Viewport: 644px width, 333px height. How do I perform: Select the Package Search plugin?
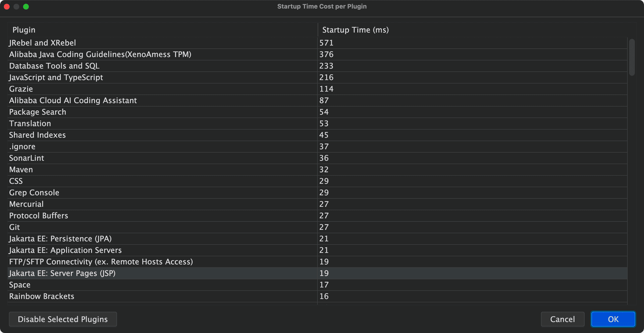tap(317, 112)
